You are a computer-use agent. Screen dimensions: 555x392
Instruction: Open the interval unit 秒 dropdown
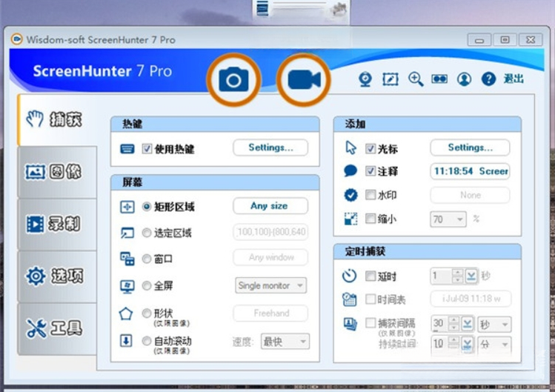pyautogui.click(x=494, y=325)
